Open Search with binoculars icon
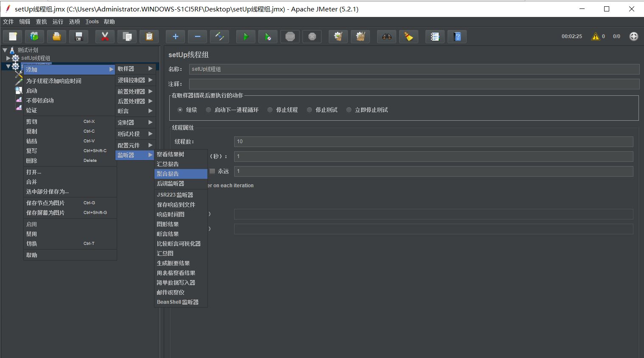 (x=386, y=36)
